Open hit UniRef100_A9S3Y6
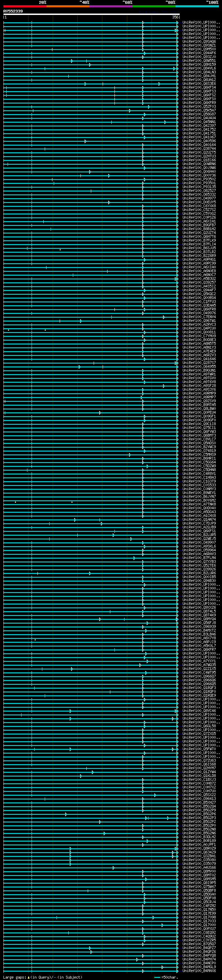Viewport: 222px width, 980px height. pyautogui.click(x=199, y=389)
